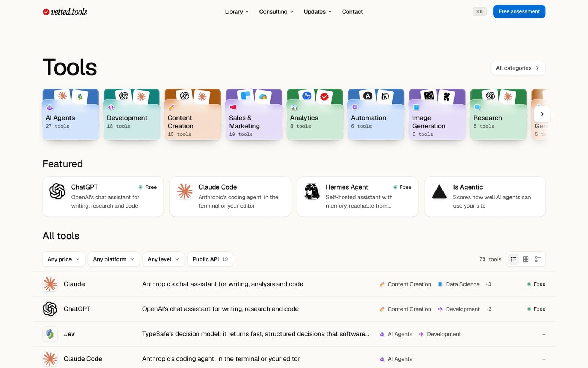Click the Hermes Agent avatar icon
The image size is (588, 368).
point(312,191)
